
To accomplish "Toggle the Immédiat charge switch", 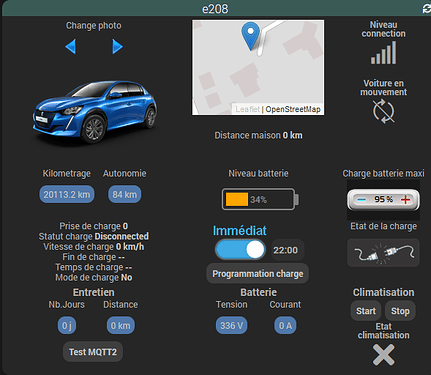I will [x=240, y=250].
